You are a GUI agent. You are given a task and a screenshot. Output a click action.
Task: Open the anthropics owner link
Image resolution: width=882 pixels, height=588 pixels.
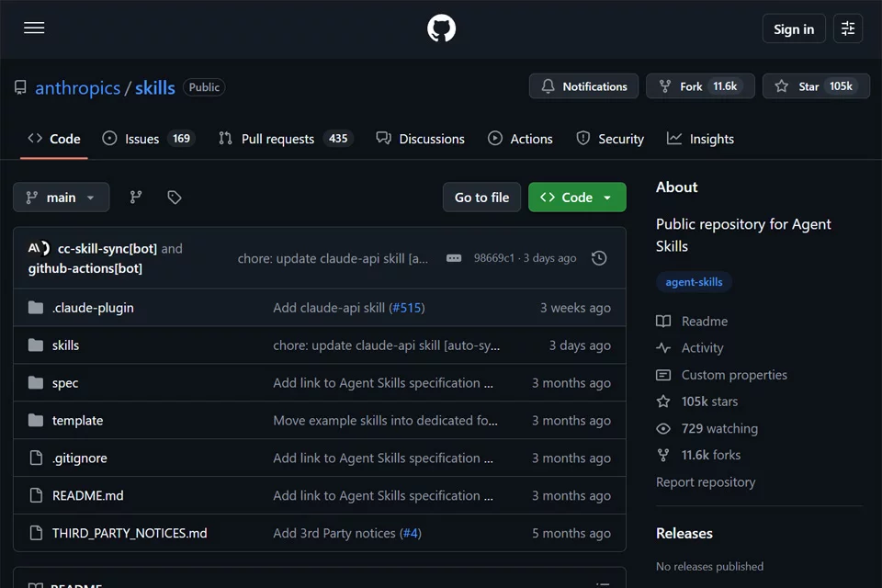(77, 88)
